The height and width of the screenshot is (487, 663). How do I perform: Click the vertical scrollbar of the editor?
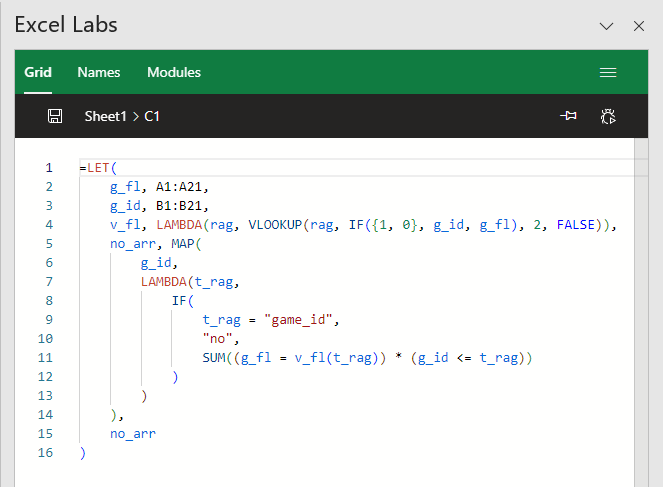pyautogui.click(x=641, y=312)
